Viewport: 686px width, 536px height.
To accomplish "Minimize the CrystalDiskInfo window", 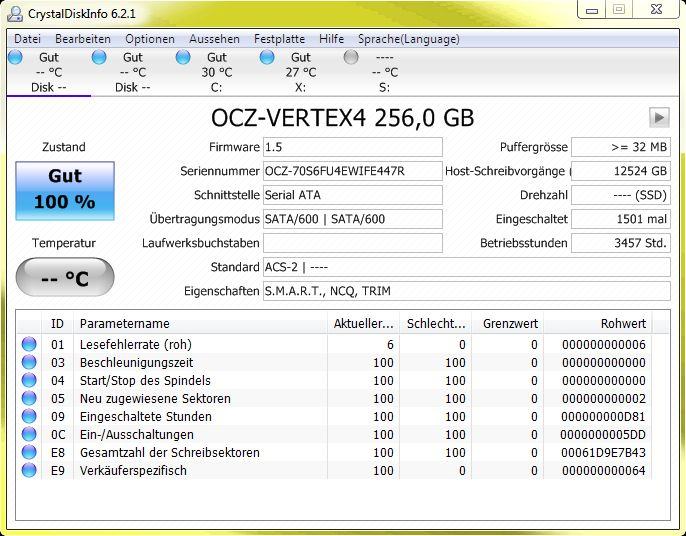I will 592,10.
